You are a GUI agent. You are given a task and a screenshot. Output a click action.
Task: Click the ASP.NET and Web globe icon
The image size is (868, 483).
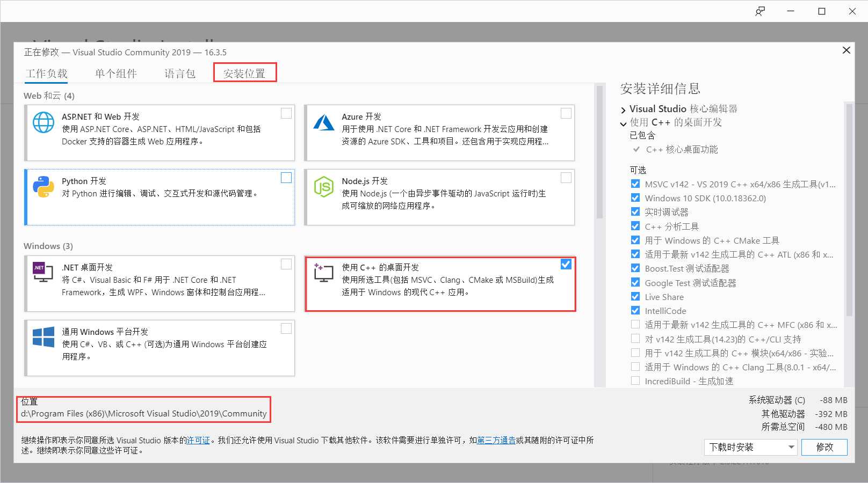tap(44, 122)
